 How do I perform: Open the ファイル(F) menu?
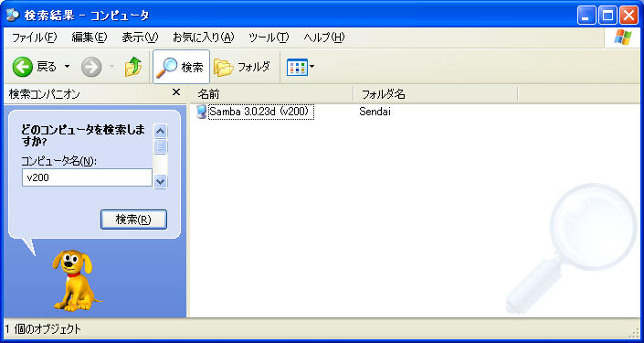[34, 38]
